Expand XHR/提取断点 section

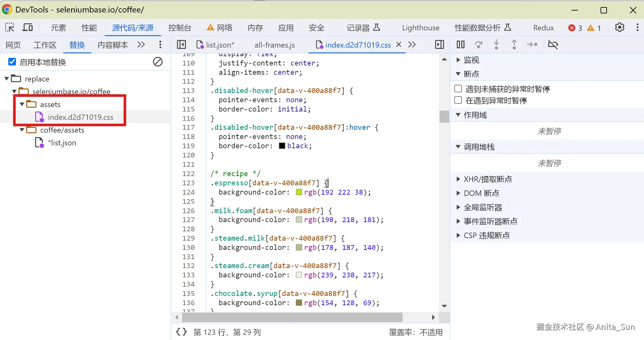click(458, 179)
